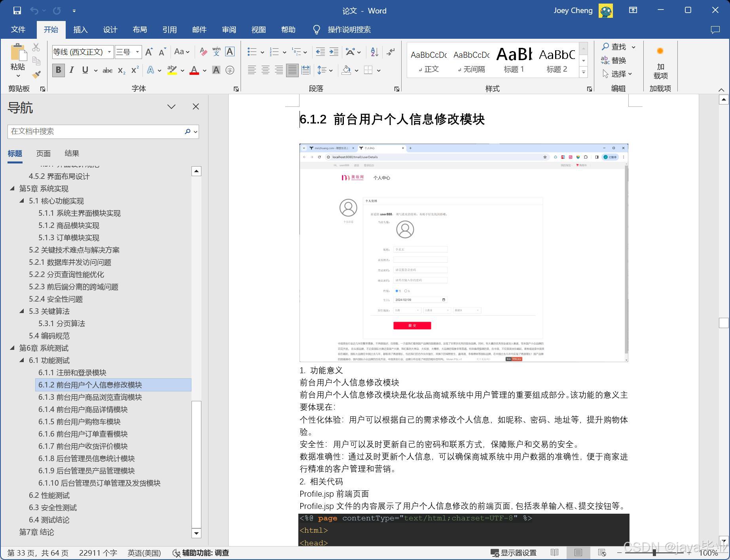This screenshot has height=560, width=730.
Task: Go to 第7章 结论 heading
Action: pyautogui.click(x=37, y=532)
